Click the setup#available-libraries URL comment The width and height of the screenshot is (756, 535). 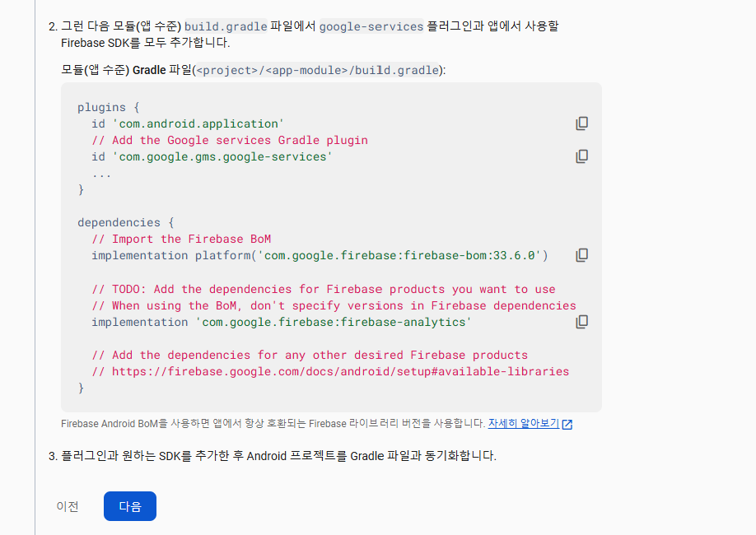(330, 371)
